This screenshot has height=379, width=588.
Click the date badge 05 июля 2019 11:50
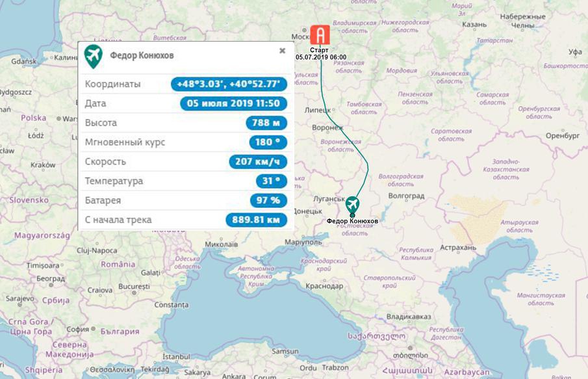[234, 103]
